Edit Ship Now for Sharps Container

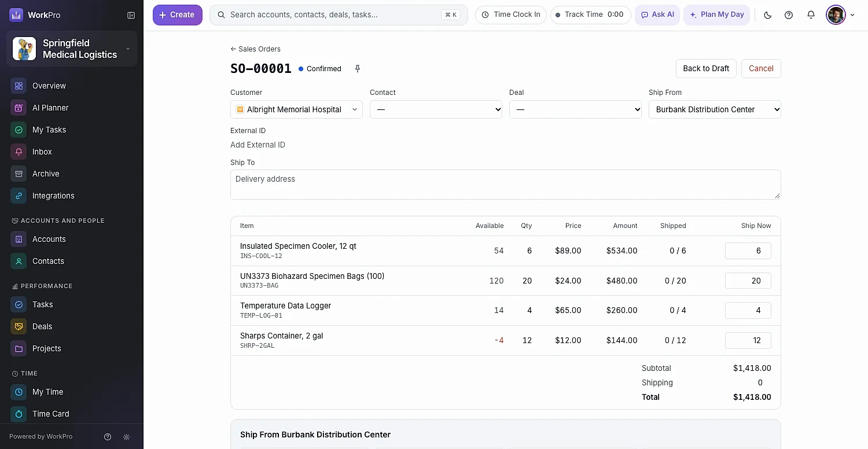coord(748,340)
